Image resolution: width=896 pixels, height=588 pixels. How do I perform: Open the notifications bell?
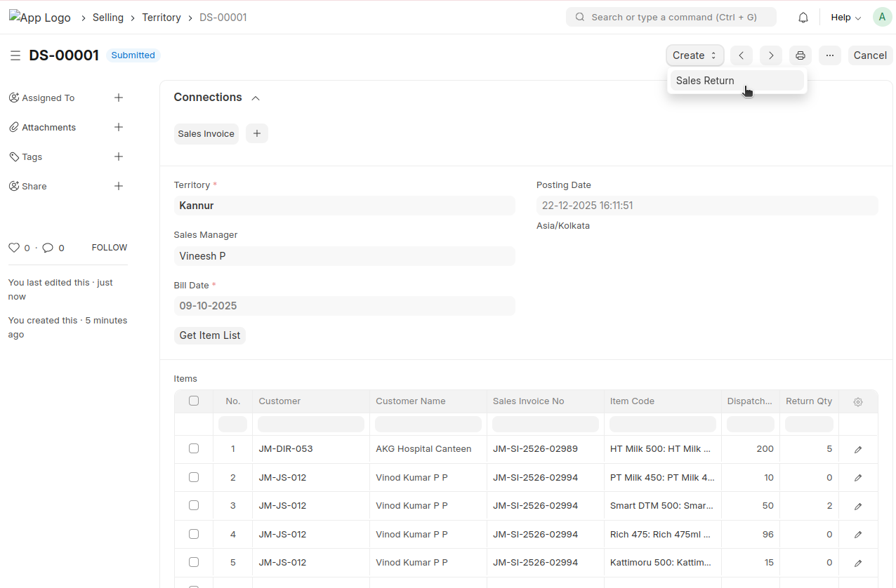click(803, 18)
